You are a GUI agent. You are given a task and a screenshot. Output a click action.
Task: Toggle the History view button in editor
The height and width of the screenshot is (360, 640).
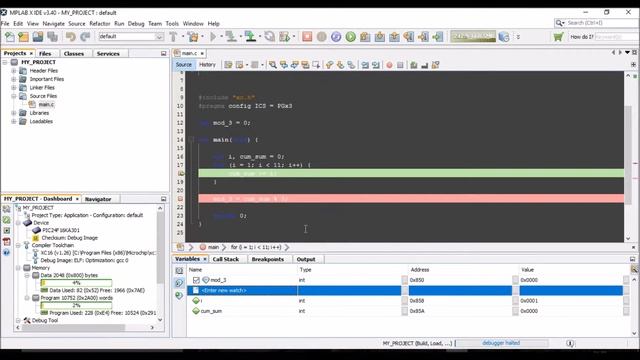pyautogui.click(x=207, y=65)
